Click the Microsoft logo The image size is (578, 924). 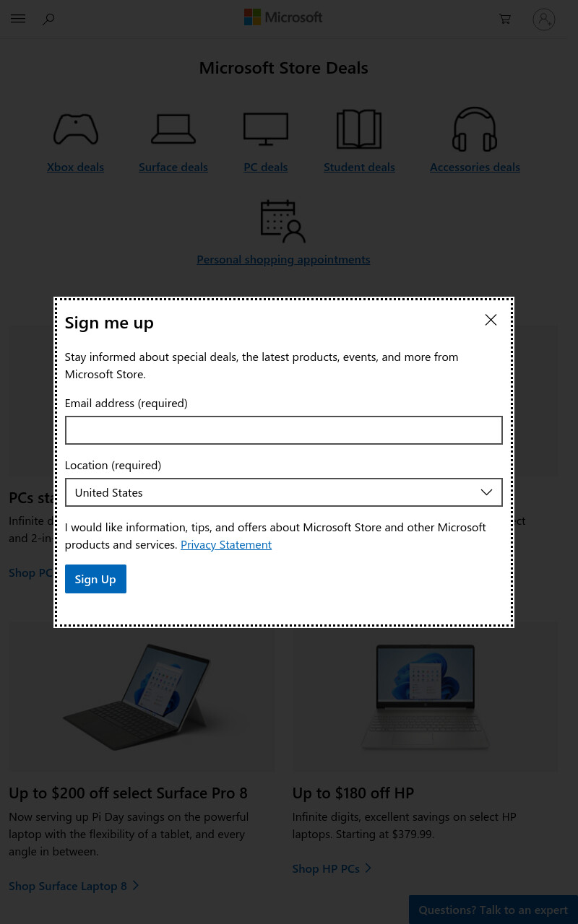click(283, 17)
